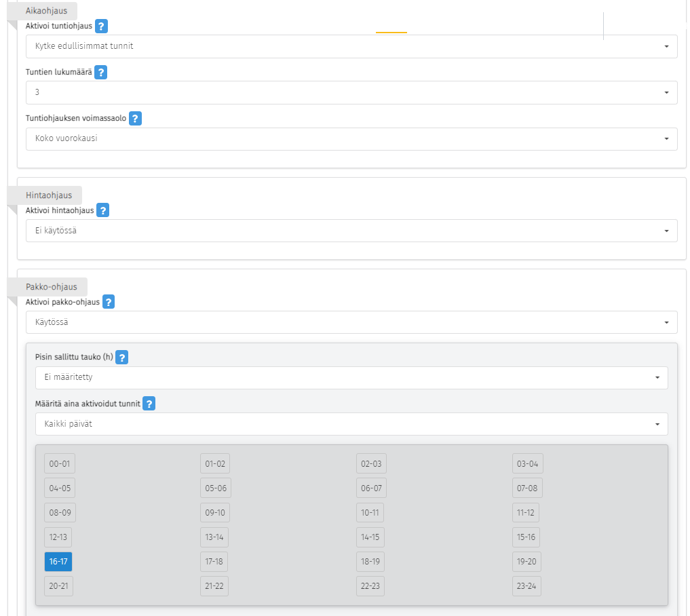
Task: Click help icon for Määritä aina aktivoidut tunnit
Action: point(149,404)
